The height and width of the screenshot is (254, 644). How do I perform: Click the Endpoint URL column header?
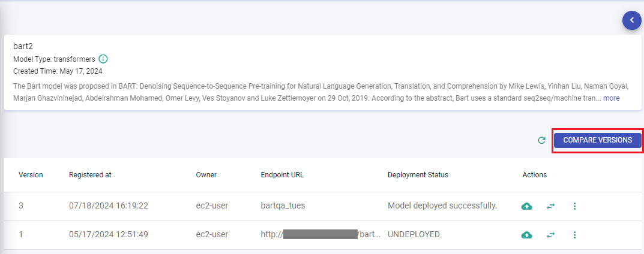(x=282, y=174)
